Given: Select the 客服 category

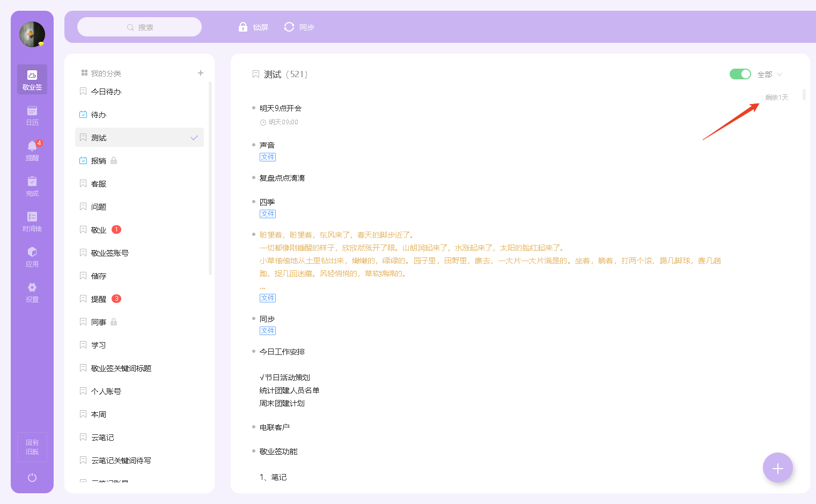Looking at the screenshot, I should point(139,184).
